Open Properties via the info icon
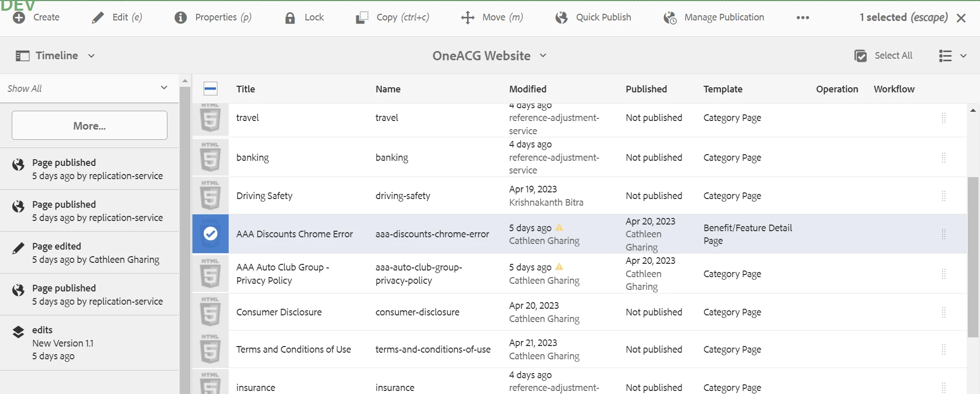The image size is (980, 394). click(x=181, y=18)
